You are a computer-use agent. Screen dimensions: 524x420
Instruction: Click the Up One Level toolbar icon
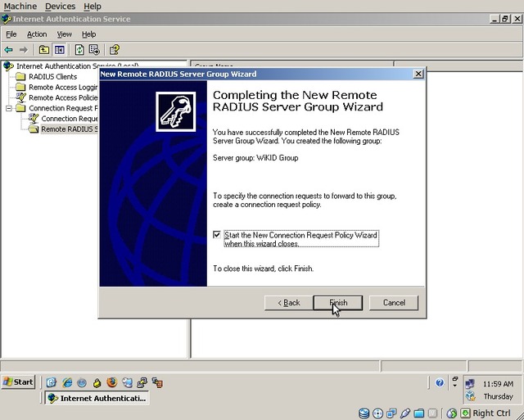coord(44,50)
